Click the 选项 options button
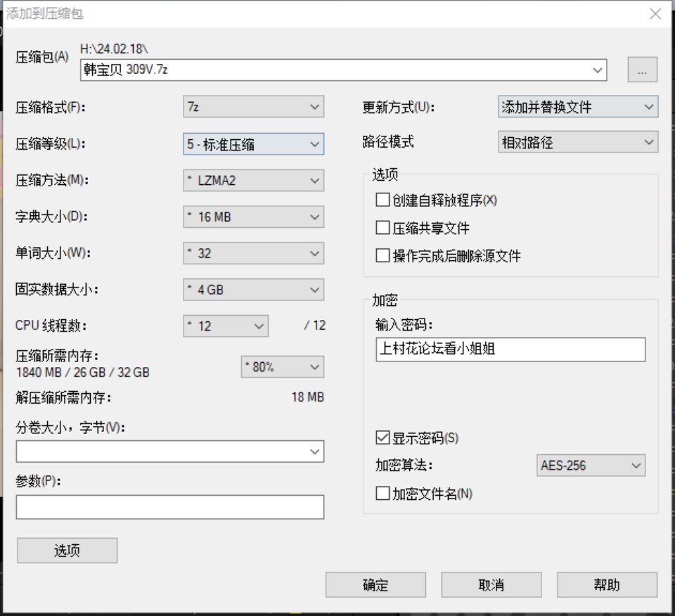This screenshot has width=675, height=616. [67, 550]
